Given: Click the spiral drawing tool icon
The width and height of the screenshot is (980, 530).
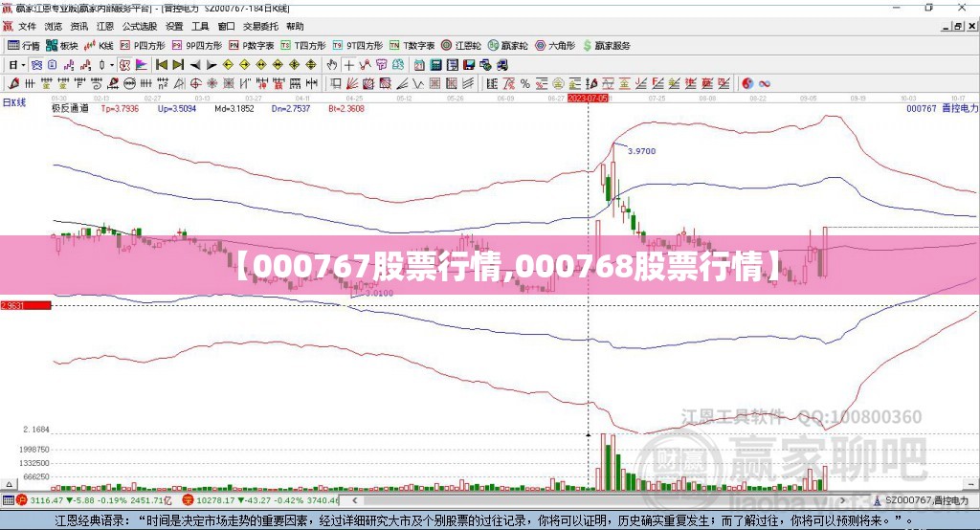Looking at the screenshot, I should coord(97,84).
